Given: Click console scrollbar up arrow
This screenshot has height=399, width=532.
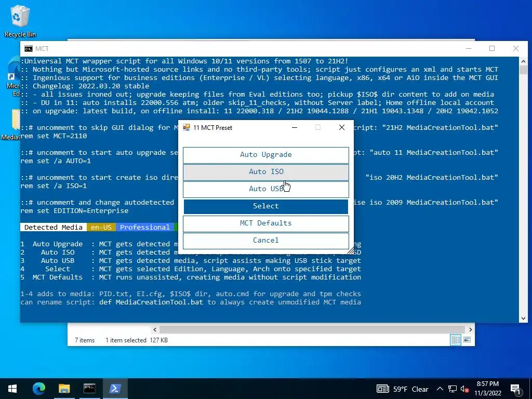Looking at the screenshot, I should coord(523,61).
